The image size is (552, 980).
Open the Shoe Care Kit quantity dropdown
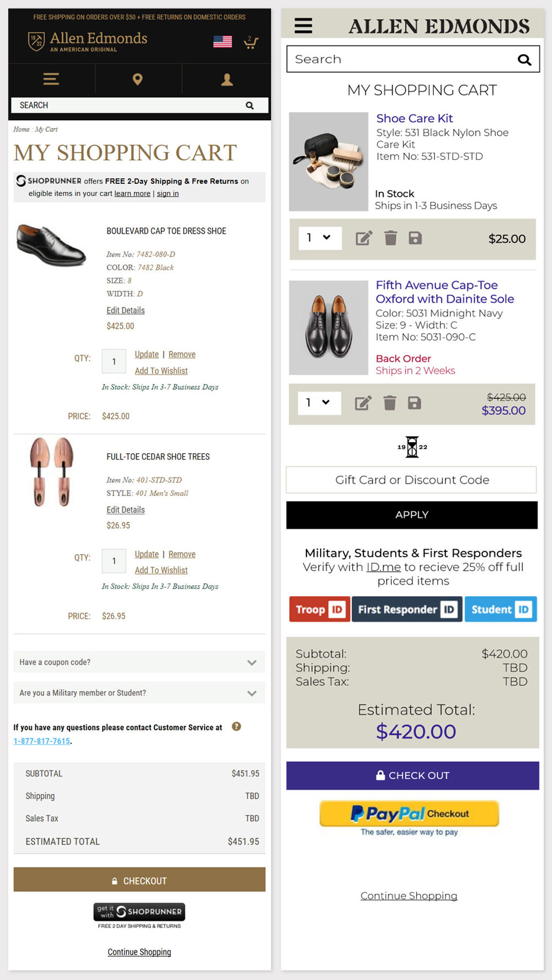coord(319,238)
